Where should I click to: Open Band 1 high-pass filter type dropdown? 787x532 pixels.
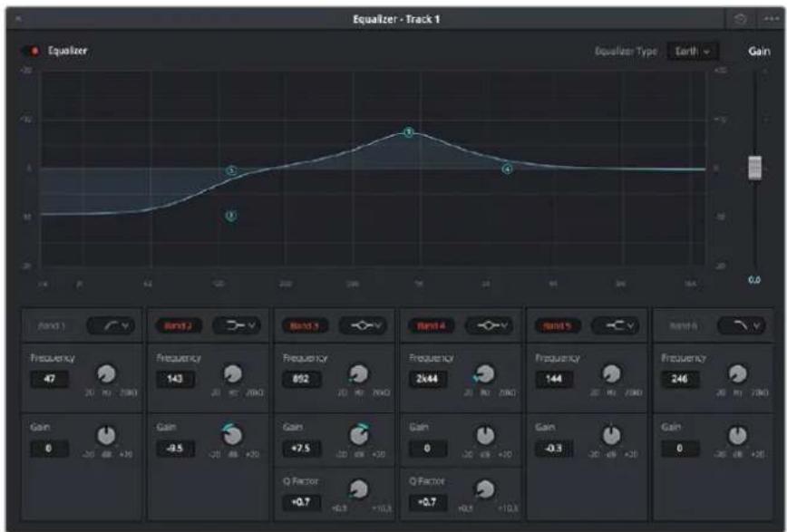coord(111,325)
